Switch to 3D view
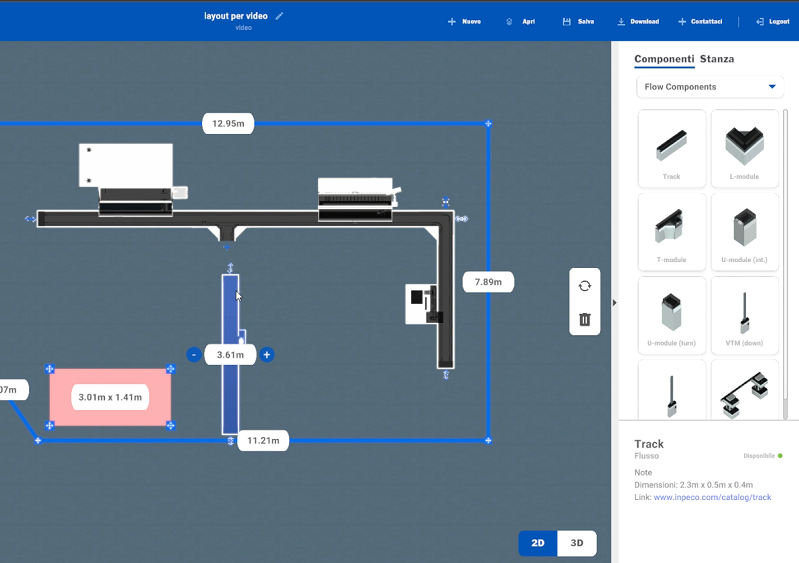This screenshot has width=799, height=563. pos(577,543)
